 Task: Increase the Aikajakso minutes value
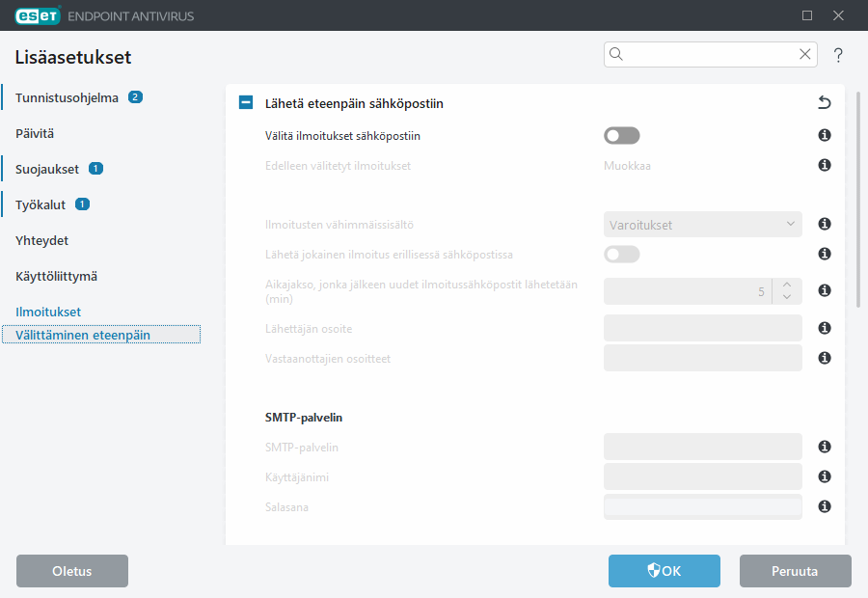pyautogui.click(x=787, y=285)
